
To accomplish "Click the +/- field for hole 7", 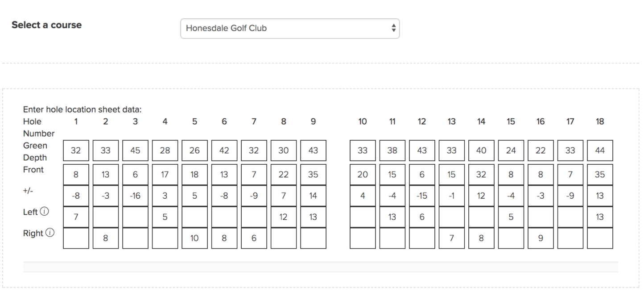I will pyautogui.click(x=254, y=196).
